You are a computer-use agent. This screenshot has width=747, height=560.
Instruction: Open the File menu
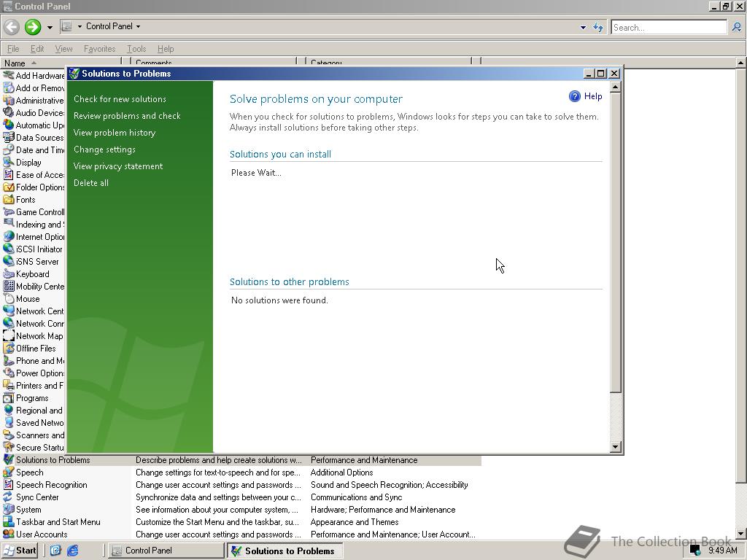pyautogui.click(x=13, y=49)
